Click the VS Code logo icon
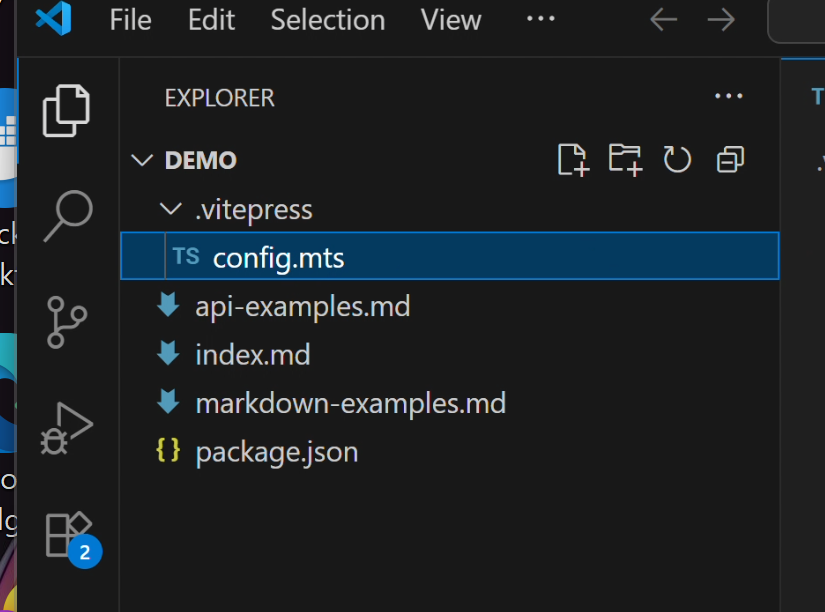This screenshot has width=825, height=612. coord(53,20)
